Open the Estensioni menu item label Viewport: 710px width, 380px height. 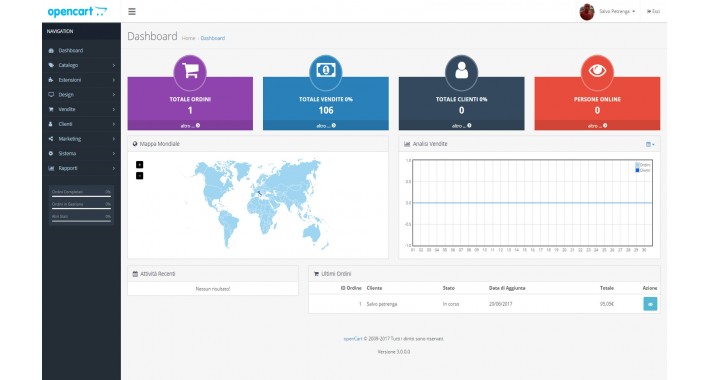click(x=70, y=80)
